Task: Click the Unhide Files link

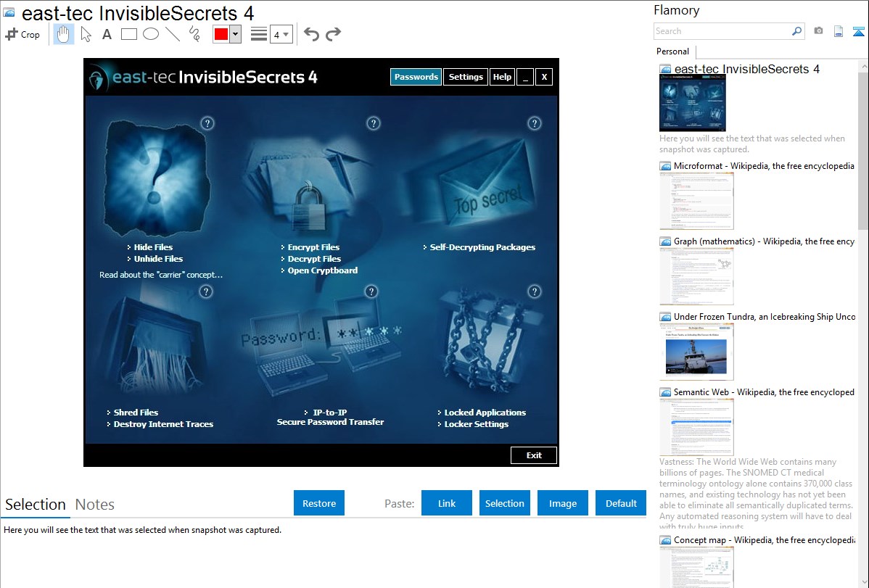Action: [158, 259]
